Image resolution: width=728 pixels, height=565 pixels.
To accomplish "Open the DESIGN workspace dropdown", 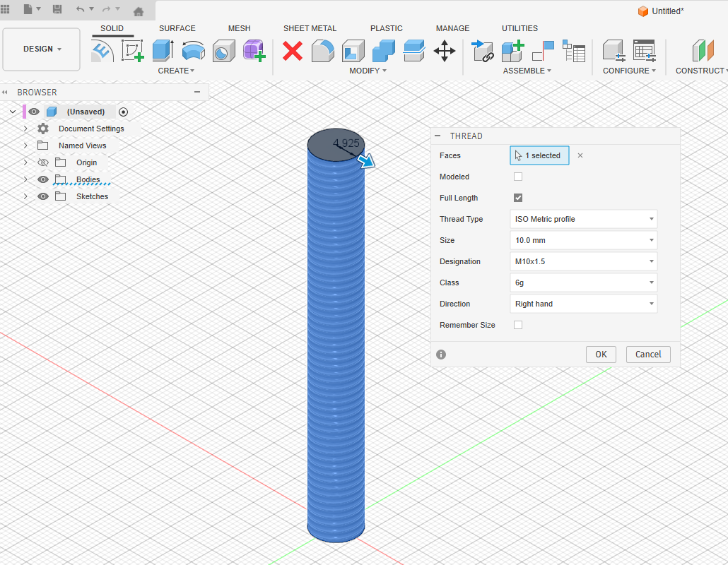I will point(41,49).
